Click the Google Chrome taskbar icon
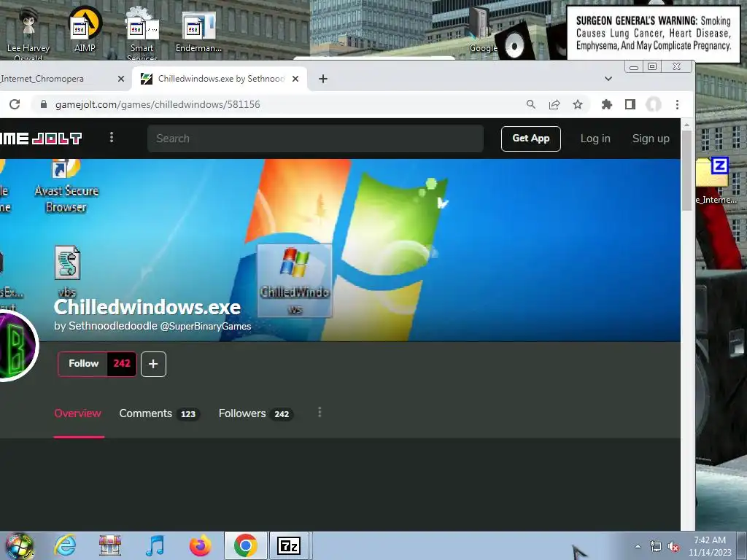The width and height of the screenshot is (747, 560). point(245,545)
